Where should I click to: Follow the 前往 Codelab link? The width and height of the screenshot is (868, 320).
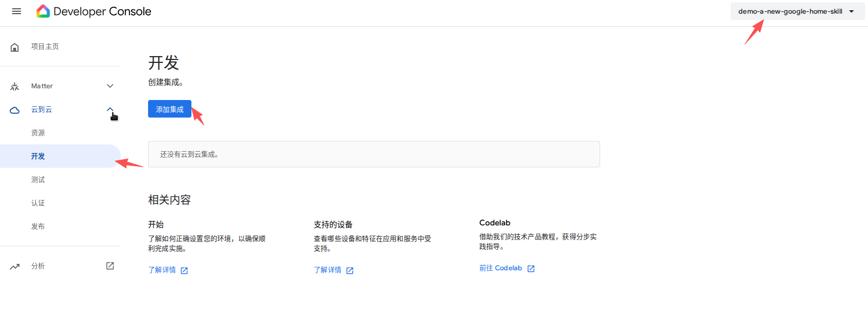(500, 268)
